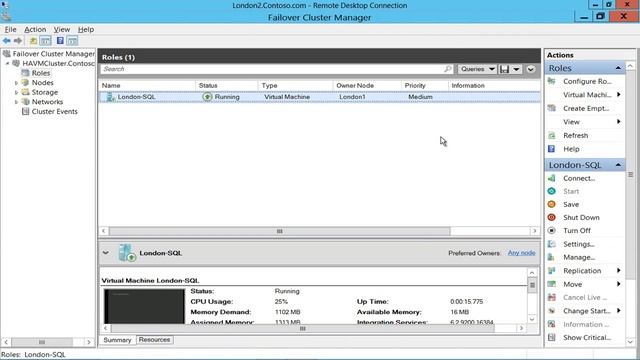This screenshot has height=360, width=640.
Task: Click the VM console thumbnail
Action: pos(144,306)
